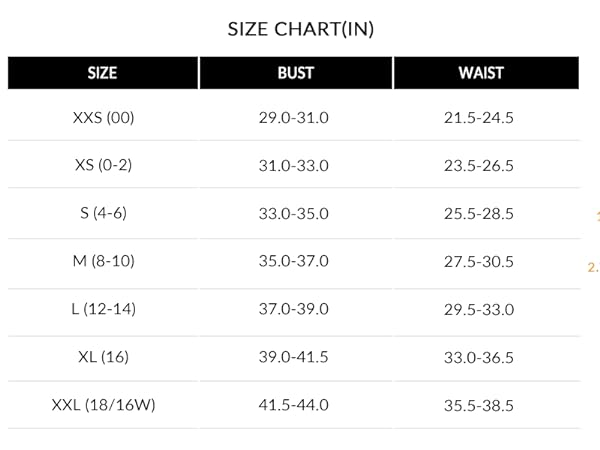Select the XL (16) size cell
The width and height of the screenshot is (600, 450).
103,357
